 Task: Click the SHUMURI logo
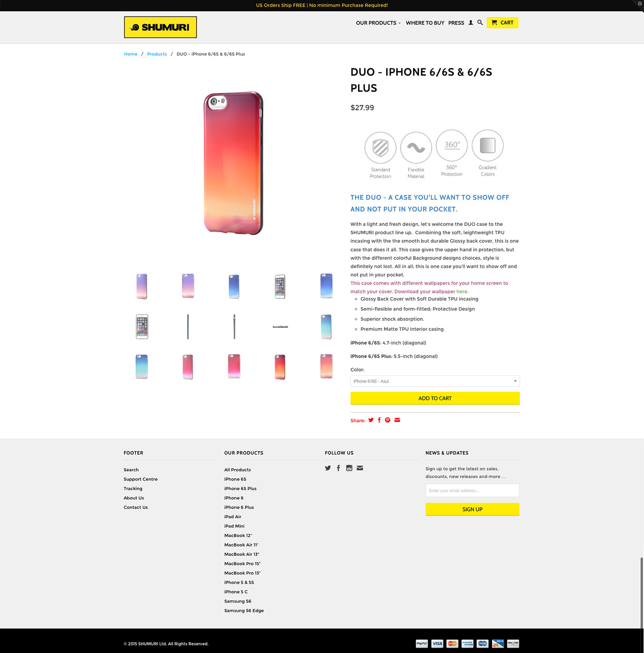(160, 27)
